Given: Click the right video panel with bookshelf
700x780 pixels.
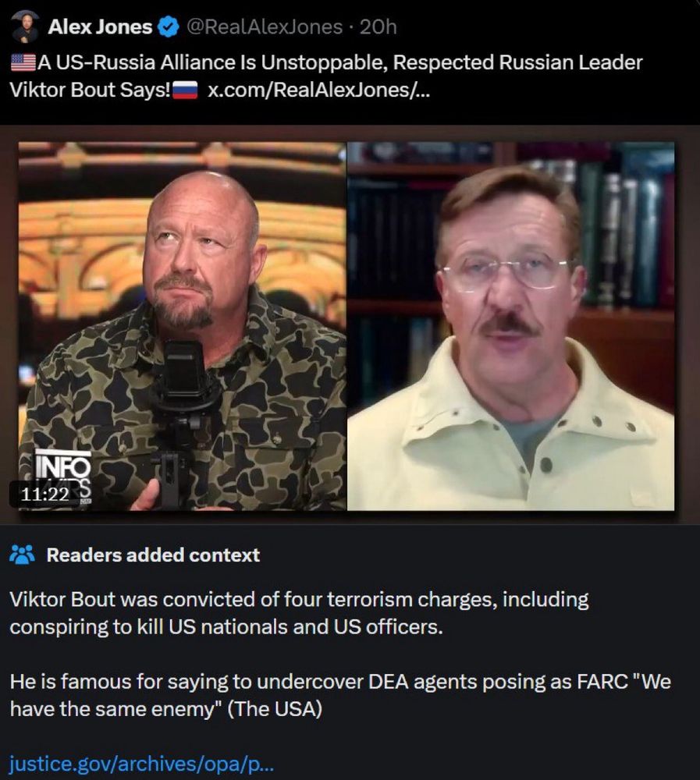Looking at the screenshot, I should [x=511, y=326].
